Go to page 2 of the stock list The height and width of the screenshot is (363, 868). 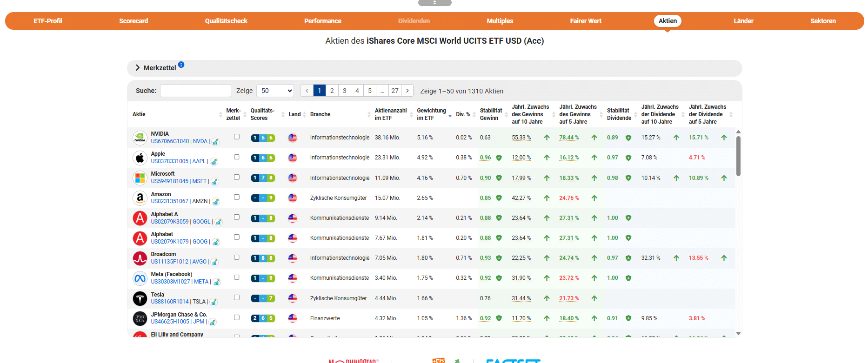[332, 91]
